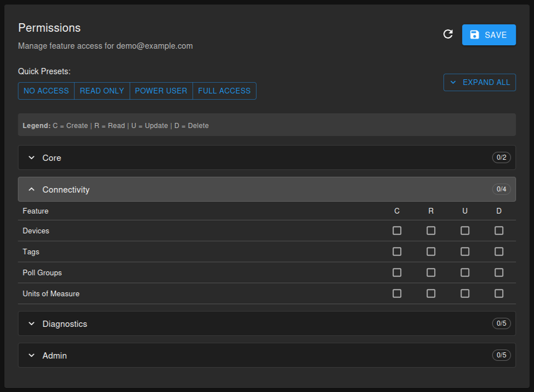The width and height of the screenshot is (534, 392).
Task: Enable Update permission for Units of Measure
Action: click(x=465, y=293)
